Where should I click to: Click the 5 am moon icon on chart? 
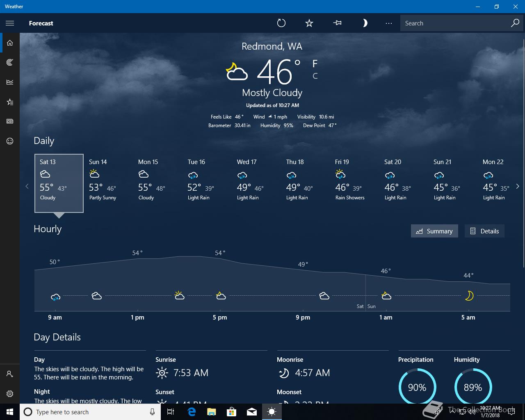(x=469, y=295)
